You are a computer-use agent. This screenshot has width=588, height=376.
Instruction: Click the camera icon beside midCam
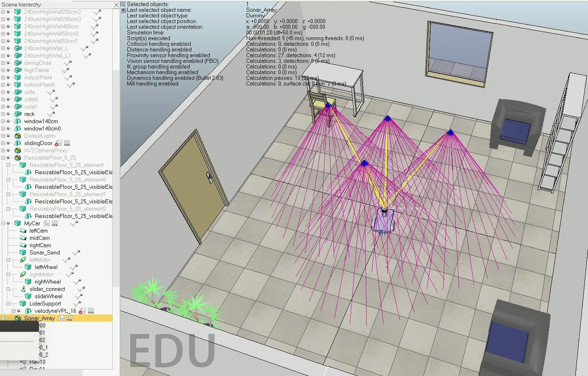23,238
